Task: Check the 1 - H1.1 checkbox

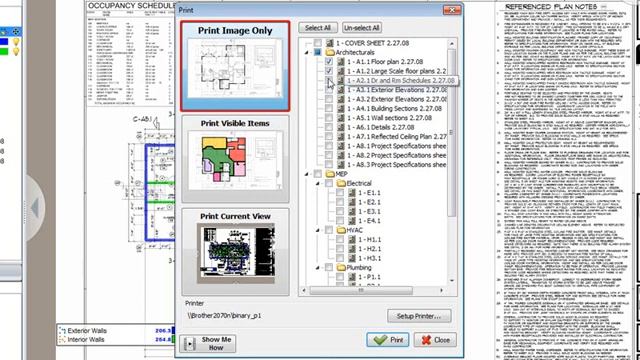Action: (x=340, y=240)
